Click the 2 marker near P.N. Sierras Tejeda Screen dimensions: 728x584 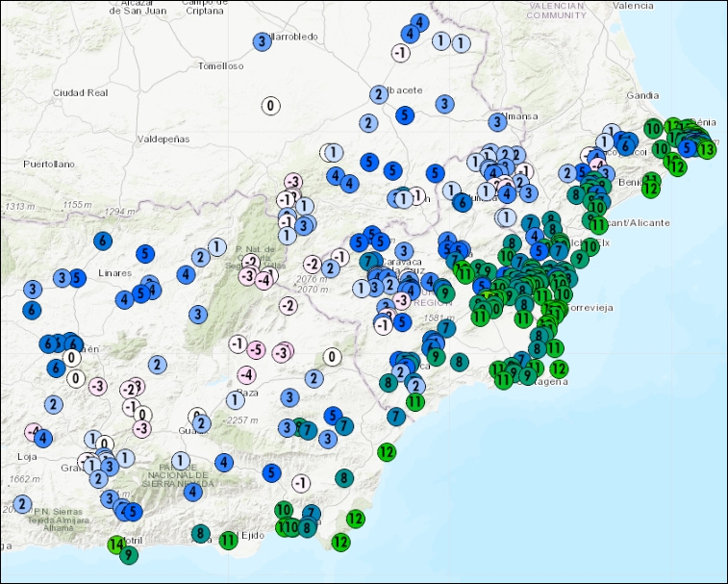[x=22, y=503]
